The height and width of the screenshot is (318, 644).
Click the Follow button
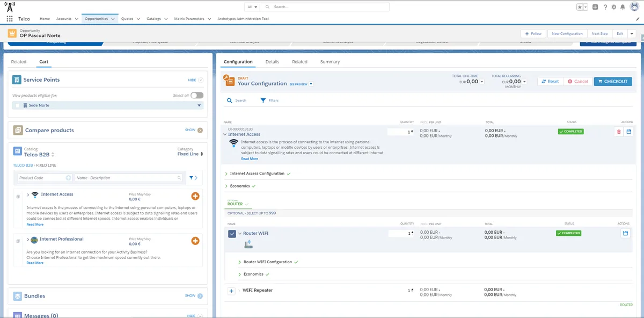click(x=533, y=33)
